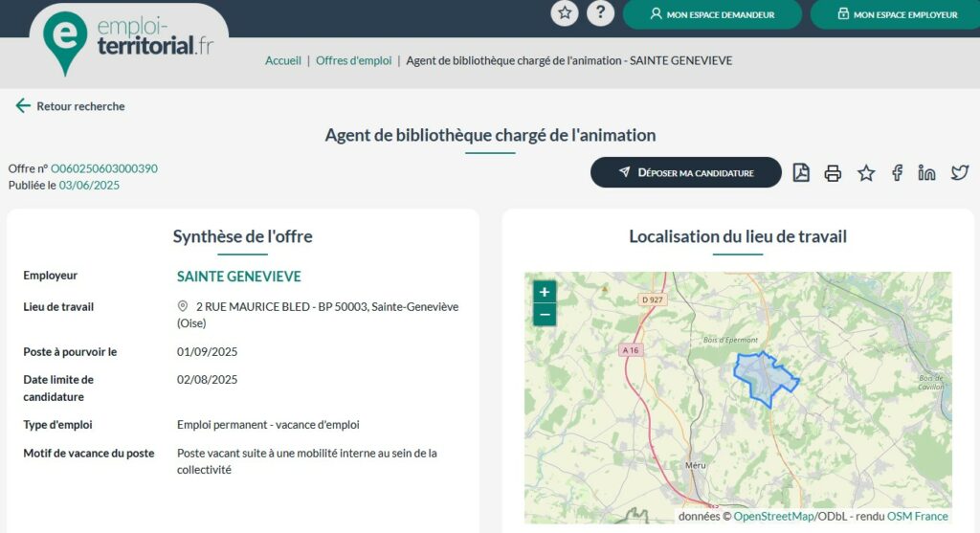This screenshot has width=980, height=533.
Task: Open the help question mark button
Action: pos(600,12)
